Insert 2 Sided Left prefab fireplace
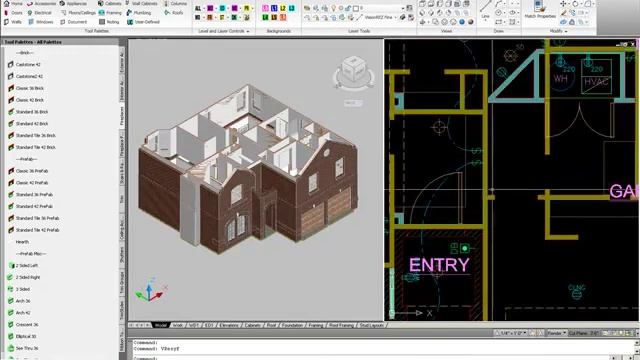Image resolution: width=640 pixels, height=360 pixels. pos(23,266)
